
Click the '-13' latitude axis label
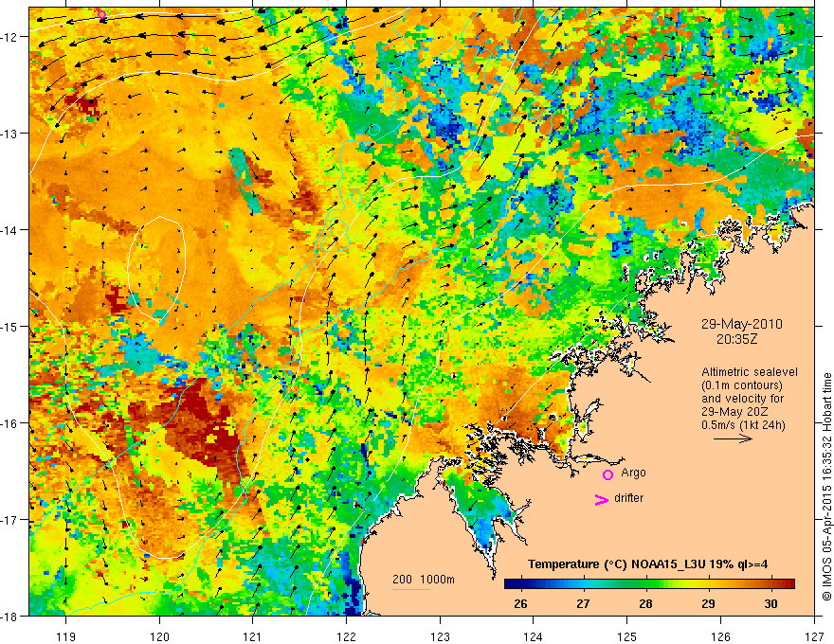pos(10,133)
